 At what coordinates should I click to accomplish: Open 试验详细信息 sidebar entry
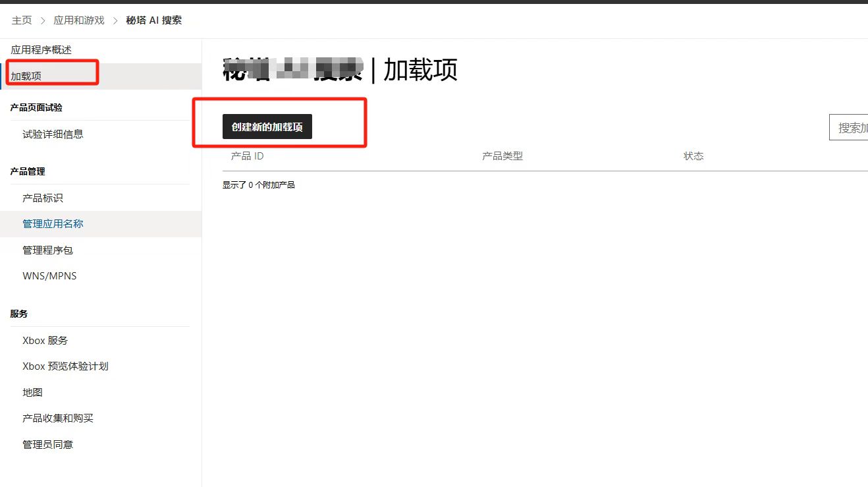point(53,134)
